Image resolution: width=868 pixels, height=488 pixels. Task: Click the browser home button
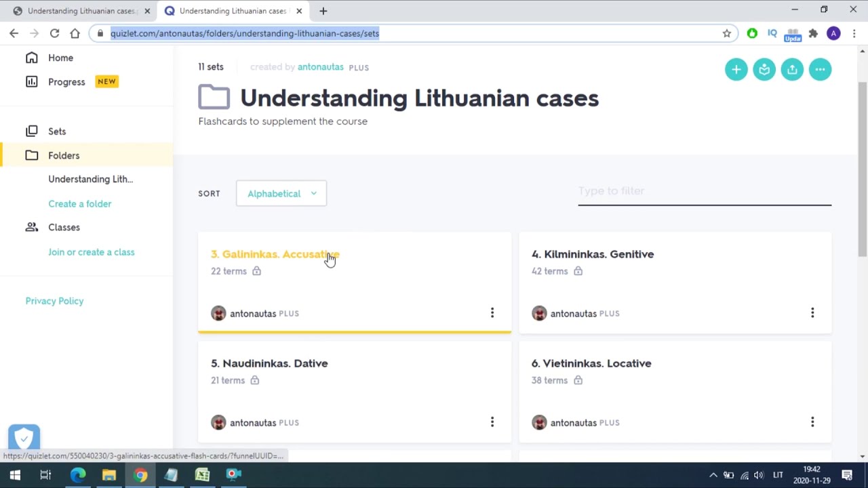tap(75, 33)
